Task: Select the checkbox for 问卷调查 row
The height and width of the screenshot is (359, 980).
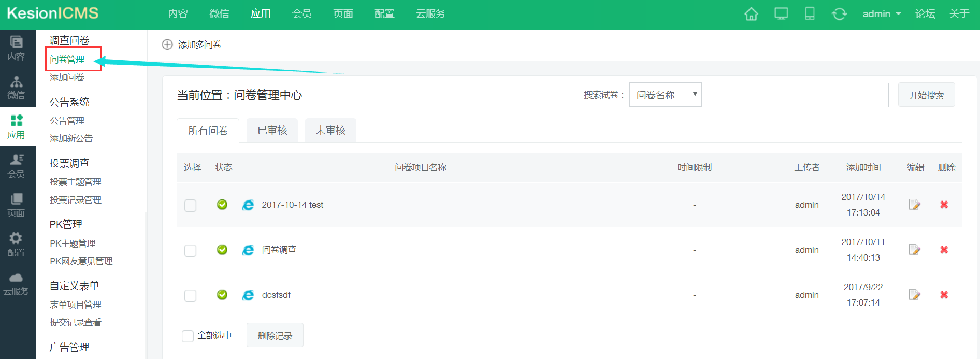Action: pyautogui.click(x=191, y=250)
